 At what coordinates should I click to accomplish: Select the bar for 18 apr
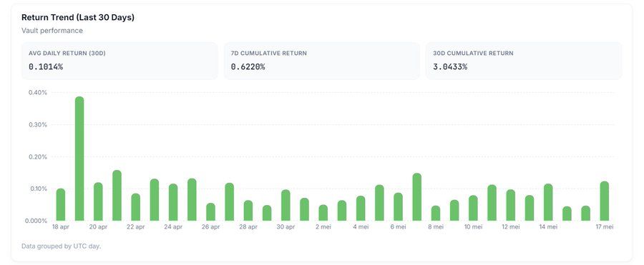click(x=61, y=205)
